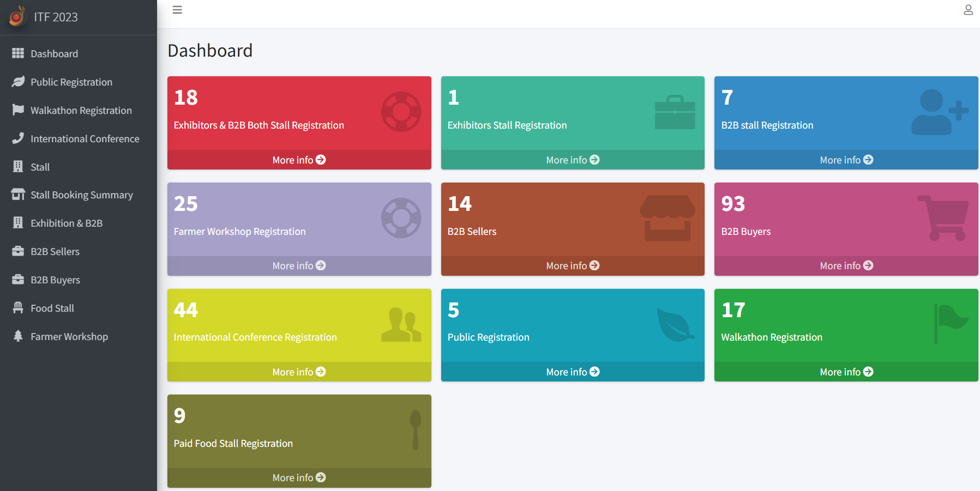This screenshot has height=491, width=980.
Task: Click lifebuoy icon on Farmer Workshop Registration card
Action: (x=401, y=218)
